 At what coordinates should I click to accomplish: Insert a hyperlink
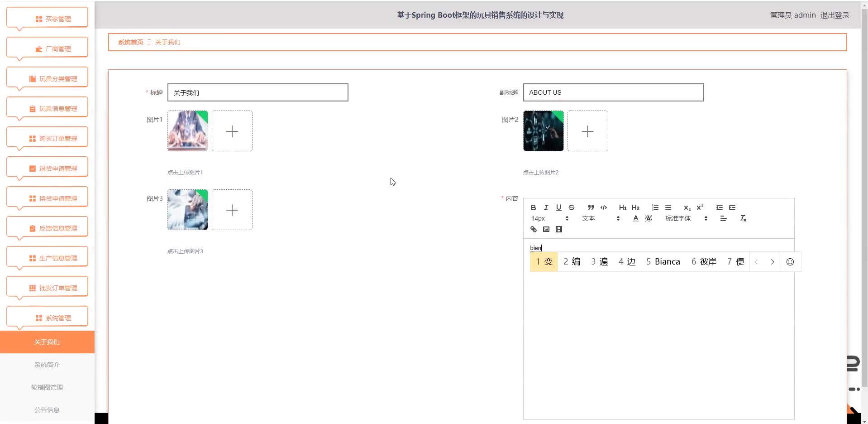[x=533, y=229]
